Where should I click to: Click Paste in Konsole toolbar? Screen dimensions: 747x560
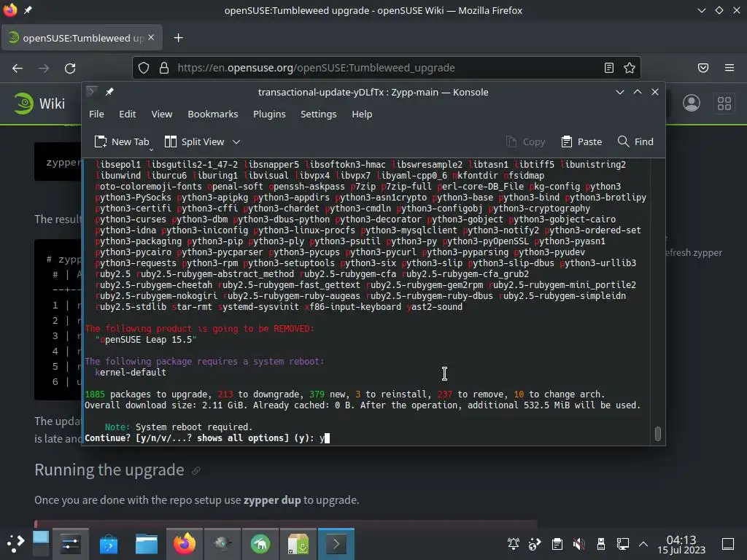click(581, 142)
